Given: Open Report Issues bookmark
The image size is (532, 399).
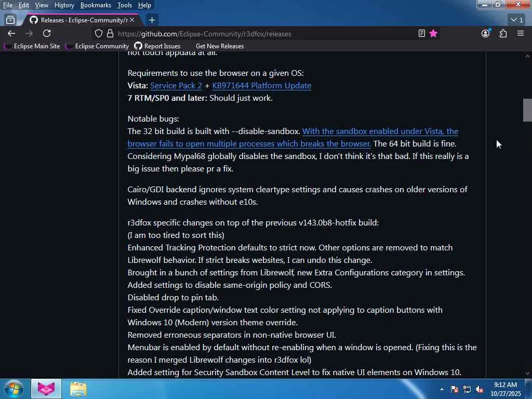Looking at the screenshot, I should 157,46.
